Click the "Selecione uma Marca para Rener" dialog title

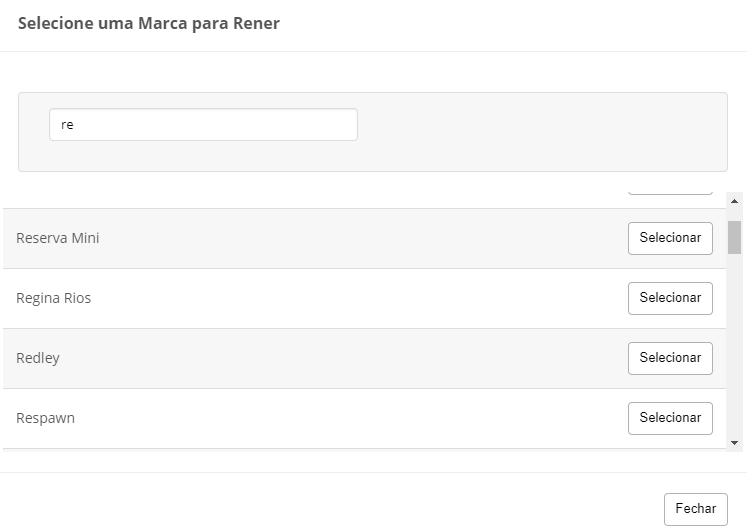149,23
